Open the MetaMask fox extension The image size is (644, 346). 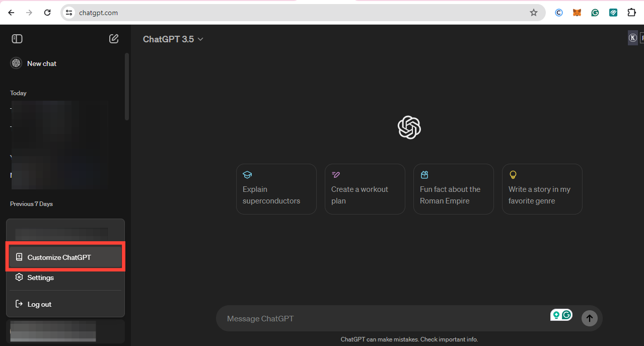577,13
